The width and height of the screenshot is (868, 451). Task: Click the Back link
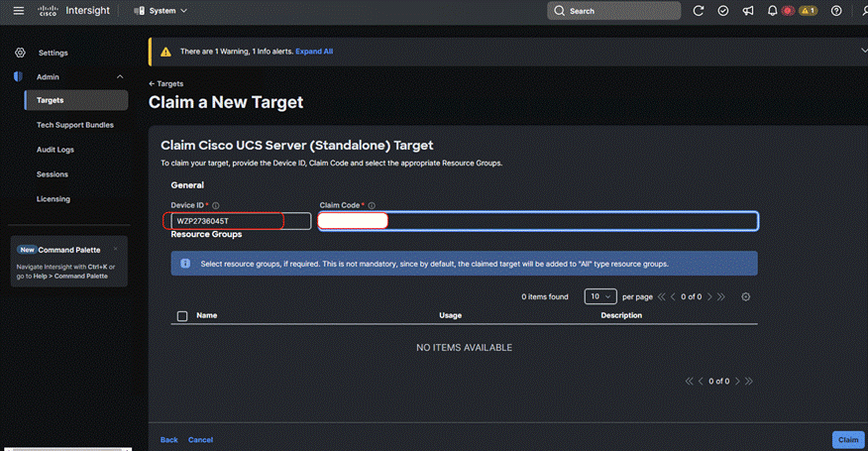(x=168, y=440)
